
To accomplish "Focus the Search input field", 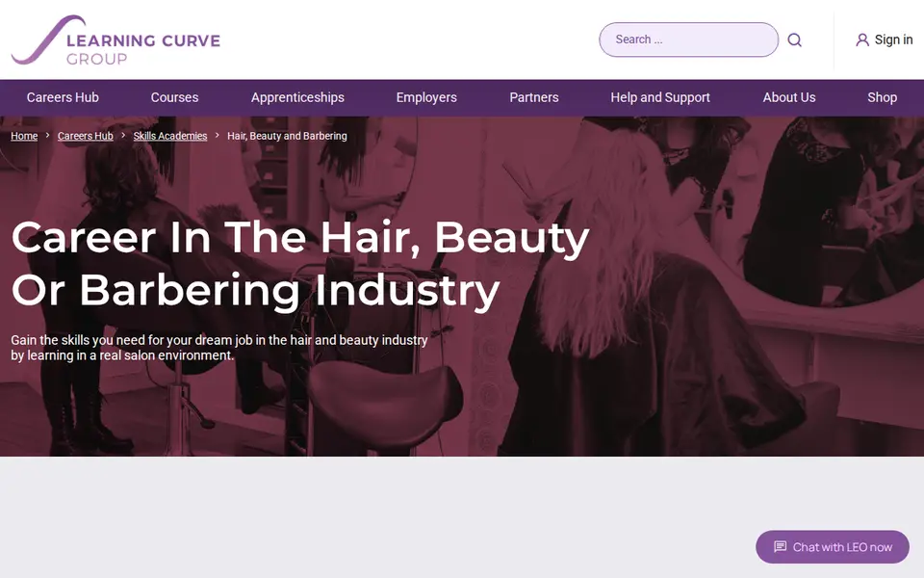I will coord(688,39).
